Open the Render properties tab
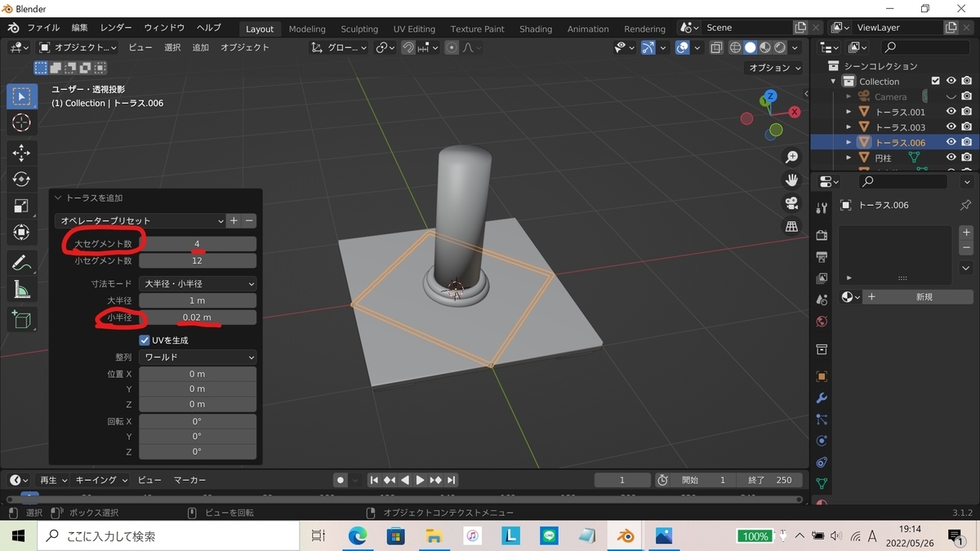The image size is (980, 551). (822, 235)
